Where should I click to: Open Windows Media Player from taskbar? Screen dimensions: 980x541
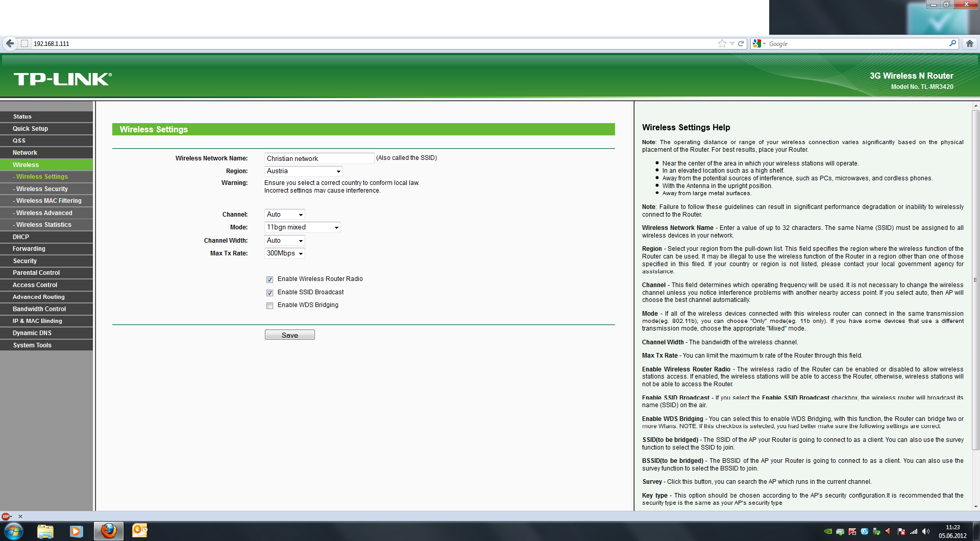tap(76, 531)
